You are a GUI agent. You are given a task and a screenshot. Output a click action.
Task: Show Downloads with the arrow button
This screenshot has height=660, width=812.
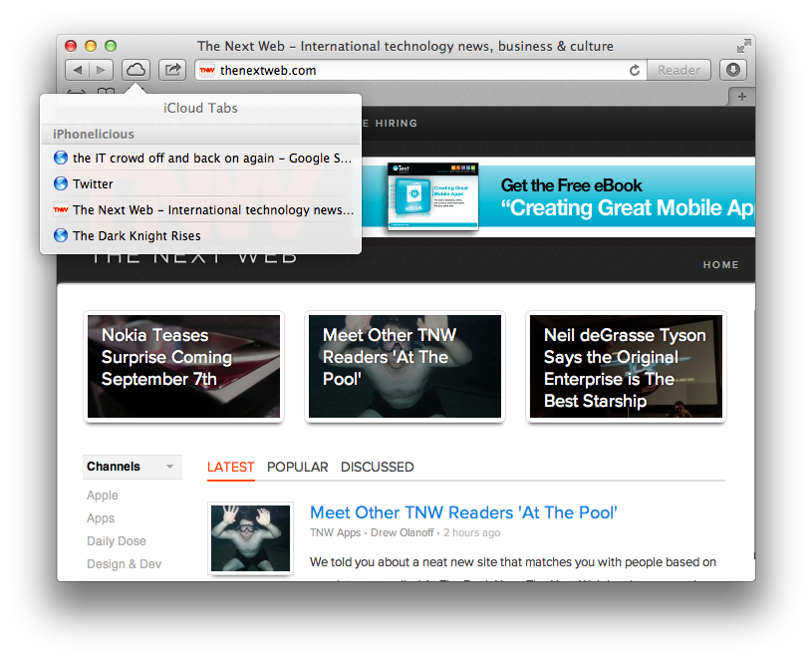tap(732, 70)
